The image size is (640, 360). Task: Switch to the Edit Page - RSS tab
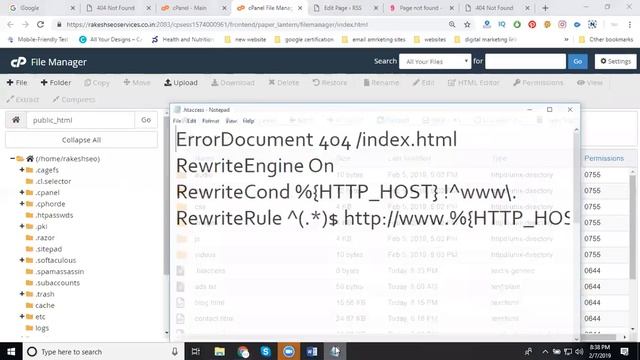[346, 8]
